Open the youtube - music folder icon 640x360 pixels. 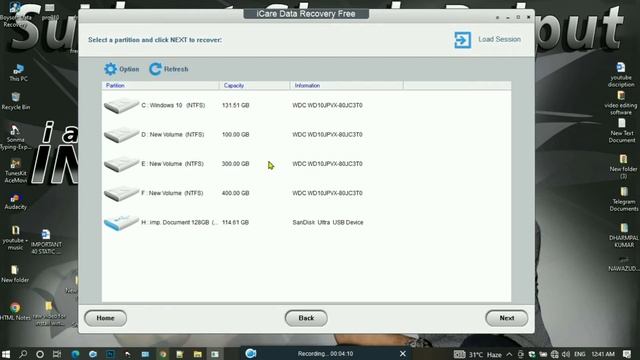pyautogui.click(x=15, y=238)
